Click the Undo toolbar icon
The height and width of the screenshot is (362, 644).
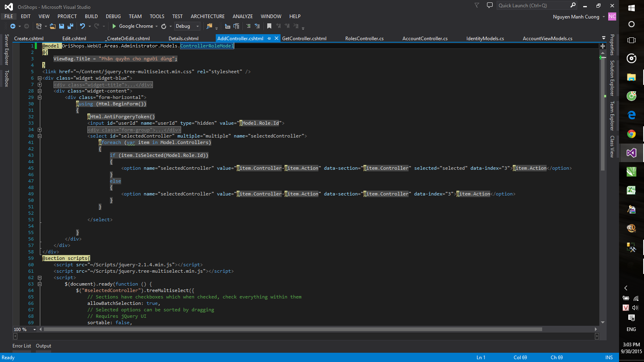tap(83, 26)
